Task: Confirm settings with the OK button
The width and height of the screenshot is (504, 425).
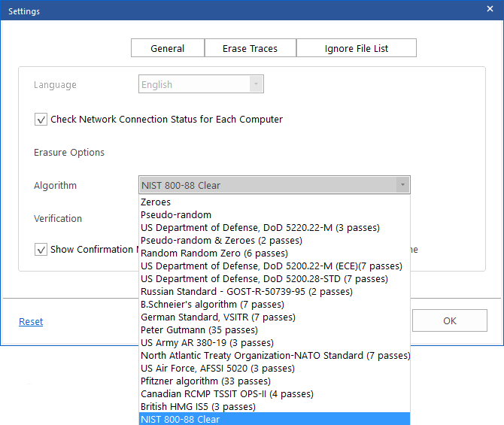Action: (x=450, y=320)
